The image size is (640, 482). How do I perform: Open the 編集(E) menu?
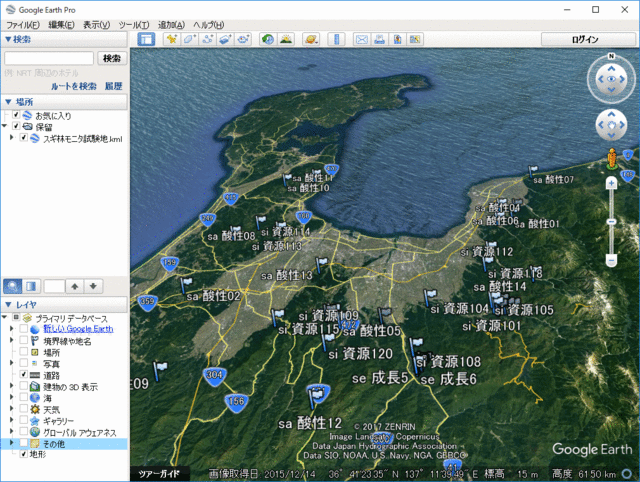pyautogui.click(x=61, y=25)
